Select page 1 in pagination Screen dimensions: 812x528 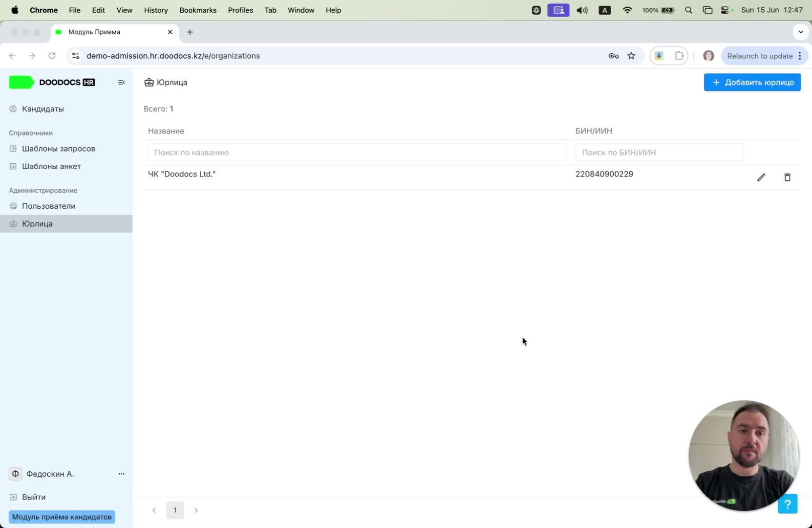pyautogui.click(x=175, y=510)
